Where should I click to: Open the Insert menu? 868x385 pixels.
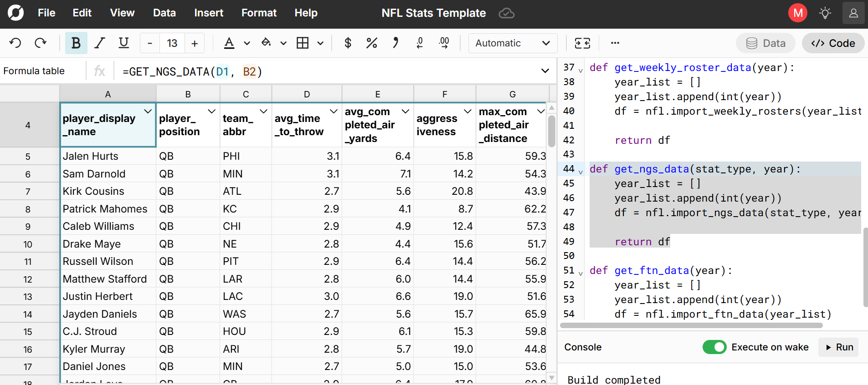(208, 13)
